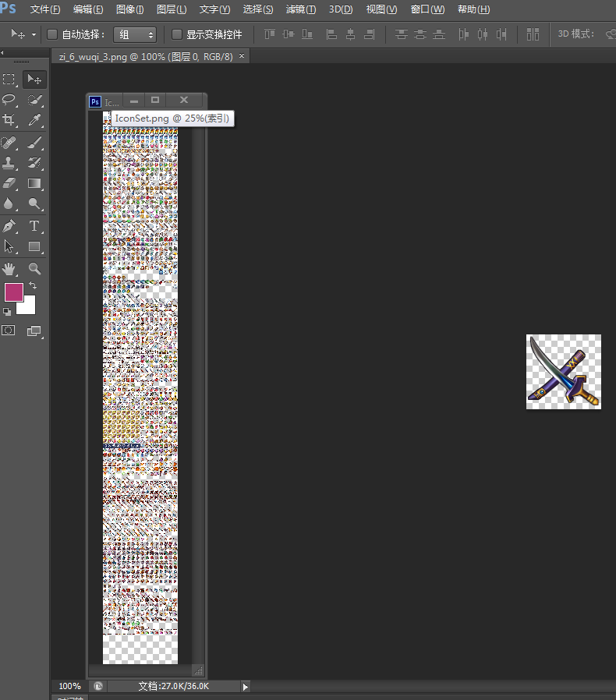Select the Path Selection tool
Image resolution: width=616 pixels, height=700 pixels.
(9, 246)
